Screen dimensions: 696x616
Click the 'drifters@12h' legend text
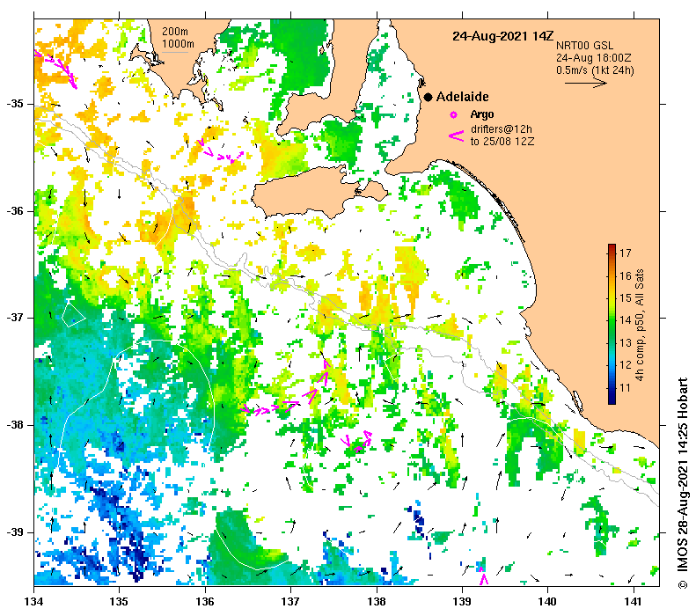pyautogui.click(x=502, y=129)
